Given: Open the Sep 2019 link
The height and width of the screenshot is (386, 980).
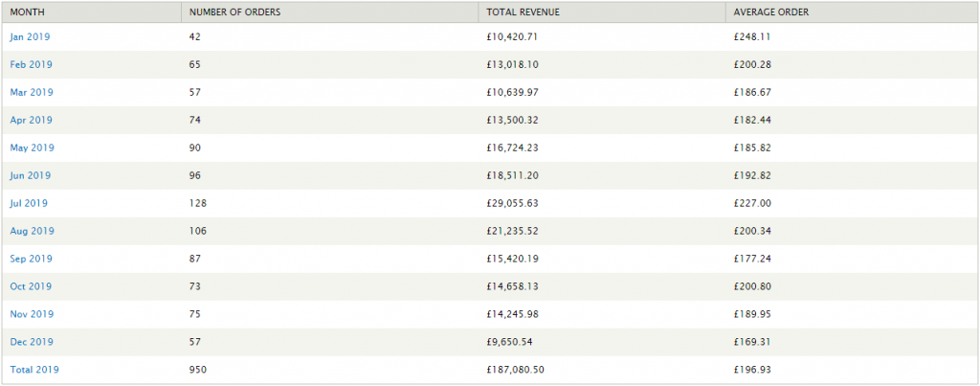Looking at the screenshot, I should pos(31,259).
